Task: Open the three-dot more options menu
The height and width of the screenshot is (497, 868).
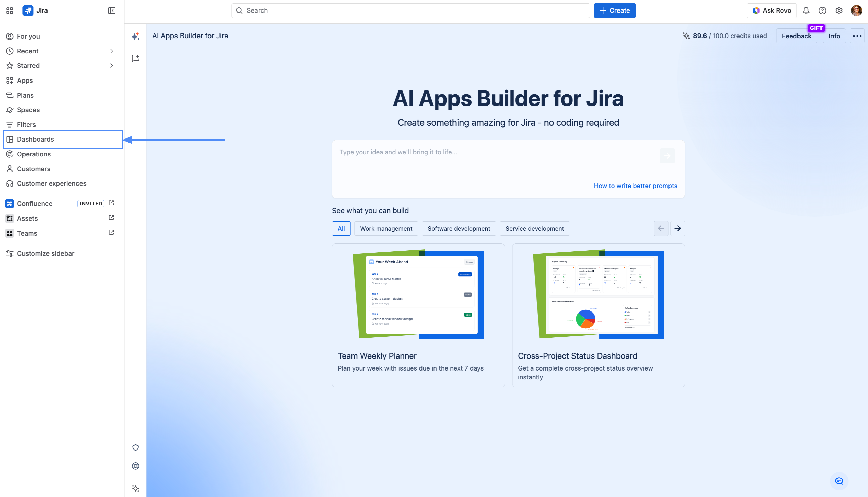Action: coord(857,36)
